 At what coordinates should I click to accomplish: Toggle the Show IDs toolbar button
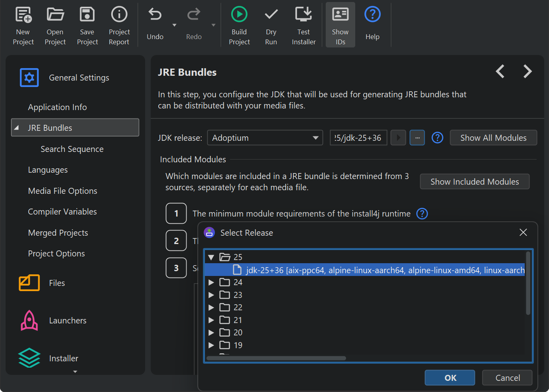340,25
